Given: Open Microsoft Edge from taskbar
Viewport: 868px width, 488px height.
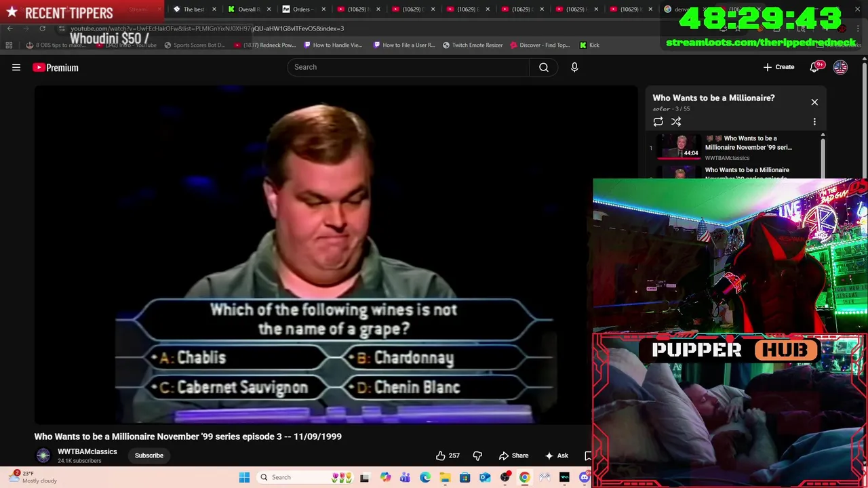Looking at the screenshot, I should click(x=425, y=477).
